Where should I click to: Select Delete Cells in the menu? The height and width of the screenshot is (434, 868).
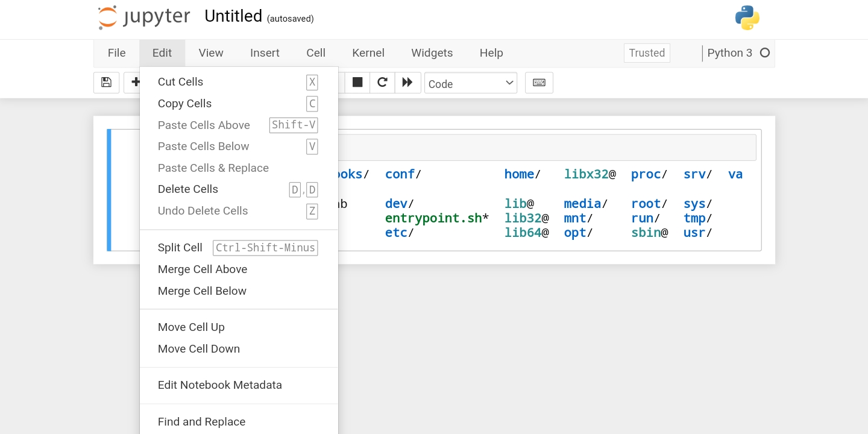187,189
